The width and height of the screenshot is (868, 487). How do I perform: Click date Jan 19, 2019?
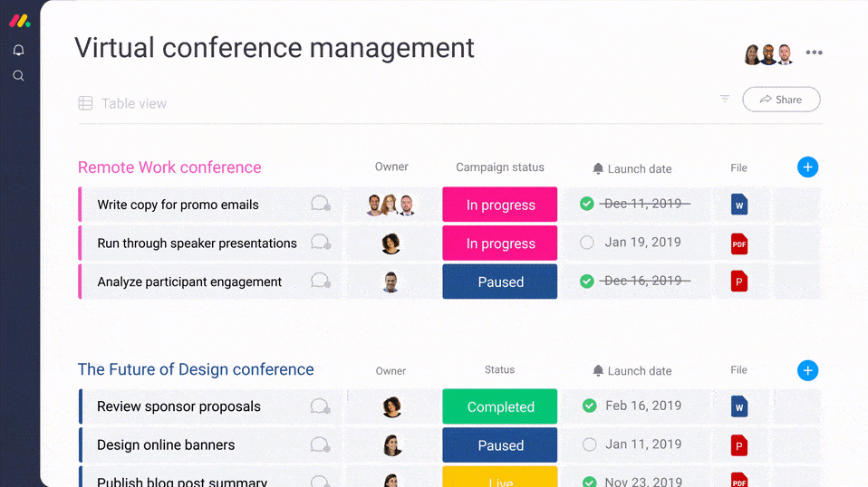coord(642,242)
